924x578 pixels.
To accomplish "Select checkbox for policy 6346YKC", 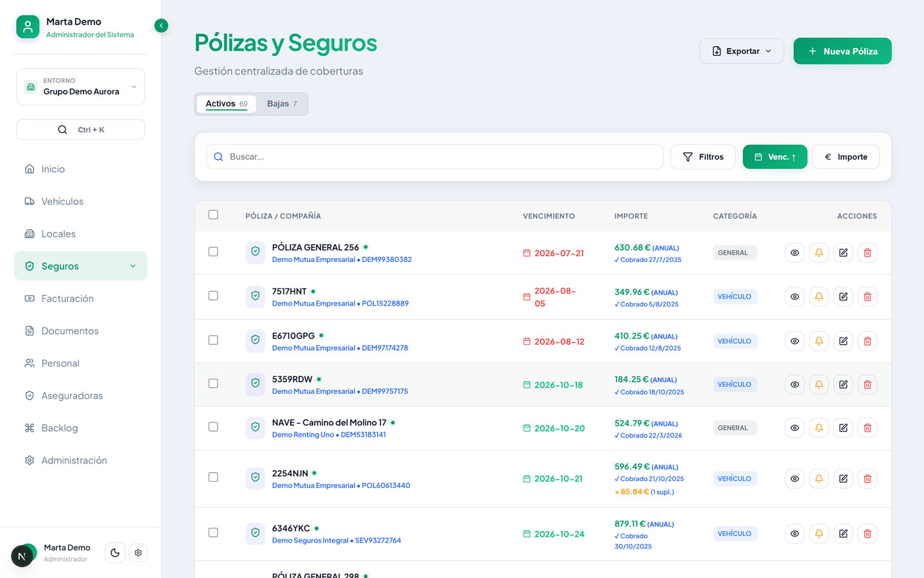I will click(213, 532).
